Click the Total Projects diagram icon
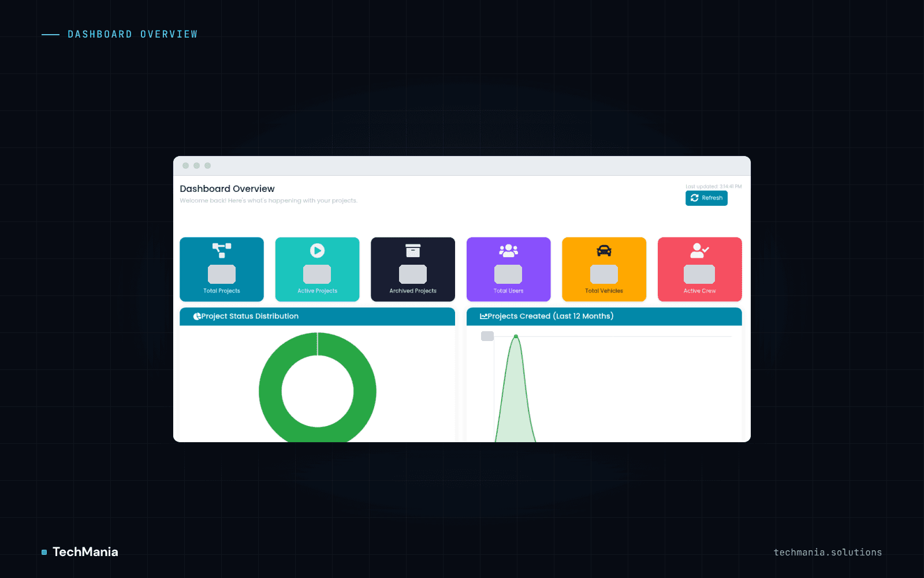This screenshot has width=924, height=578. tap(222, 250)
